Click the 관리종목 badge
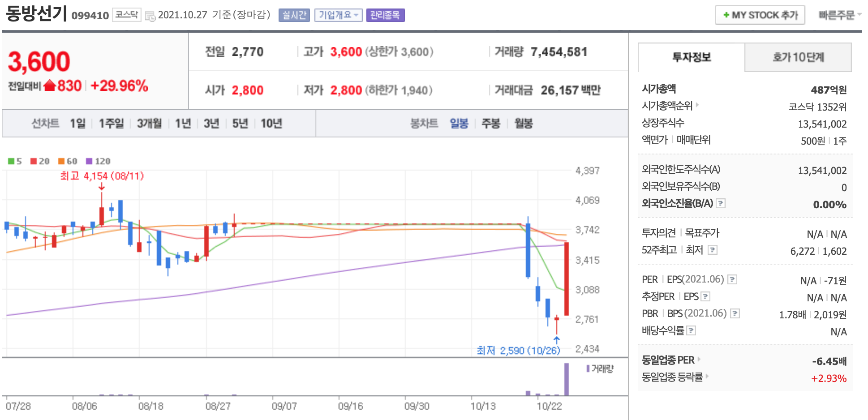Viewport: 868px width, 420px height. (x=385, y=15)
